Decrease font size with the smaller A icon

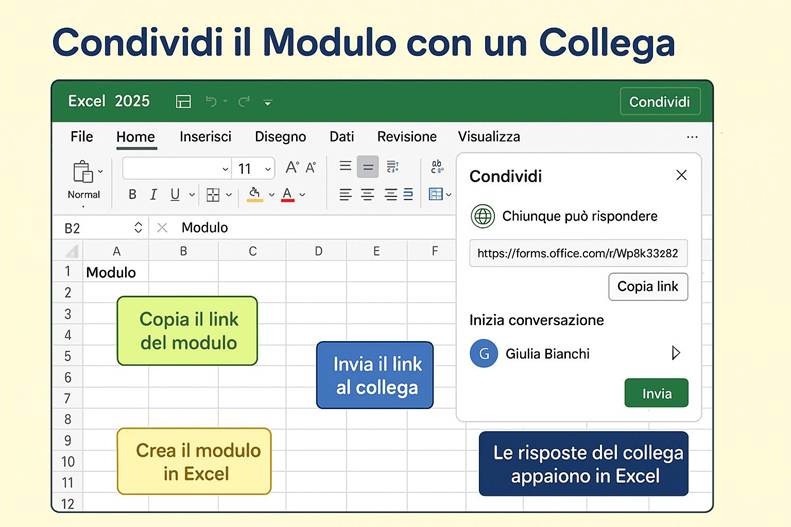coord(311,167)
